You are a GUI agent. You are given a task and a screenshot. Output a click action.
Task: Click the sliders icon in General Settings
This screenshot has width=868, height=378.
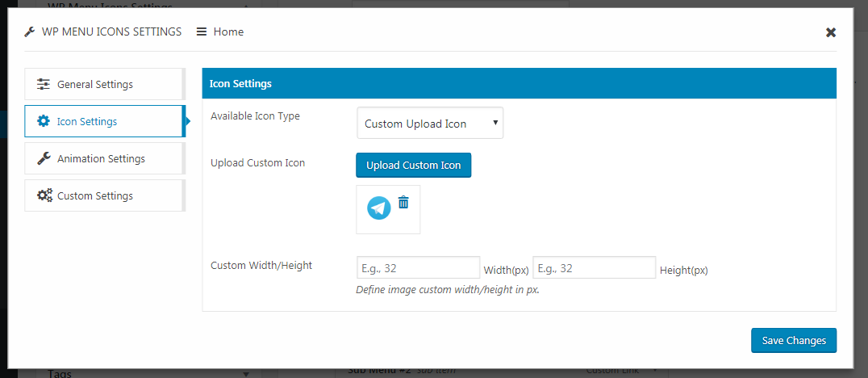44,85
